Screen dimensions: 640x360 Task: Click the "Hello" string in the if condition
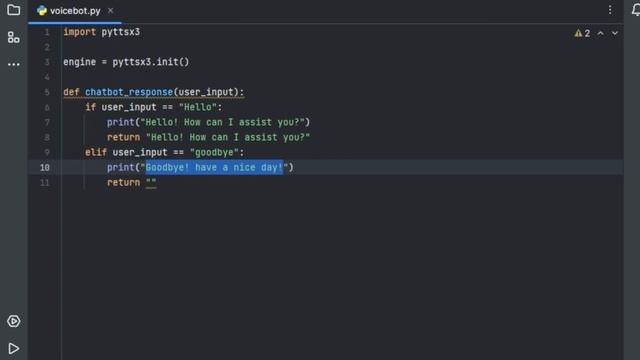click(x=198, y=107)
